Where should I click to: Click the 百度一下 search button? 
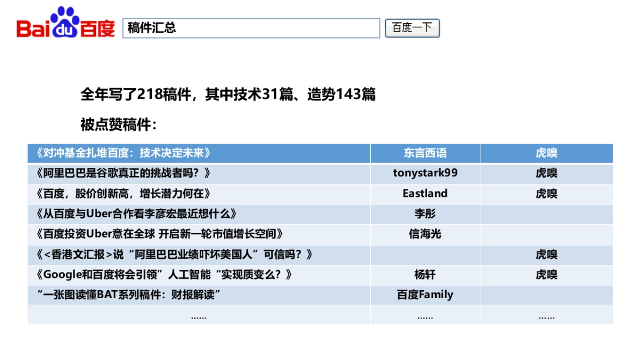[412, 28]
